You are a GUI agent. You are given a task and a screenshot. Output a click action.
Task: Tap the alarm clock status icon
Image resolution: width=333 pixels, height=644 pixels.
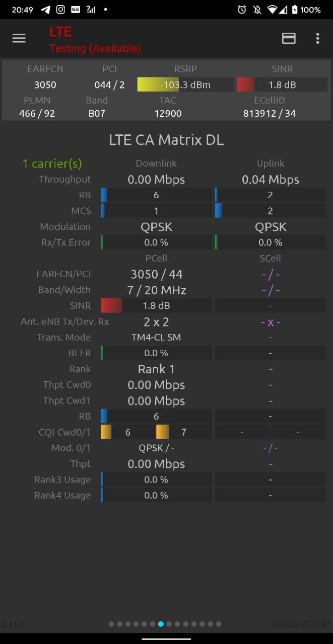[x=242, y=10]
